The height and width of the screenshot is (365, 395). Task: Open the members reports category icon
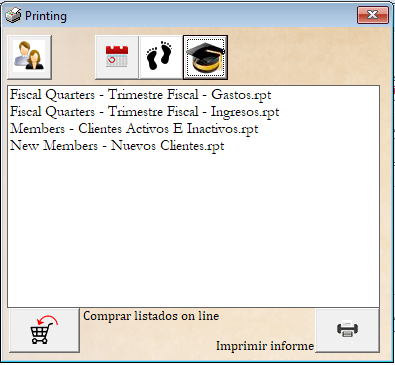(29, 57)
